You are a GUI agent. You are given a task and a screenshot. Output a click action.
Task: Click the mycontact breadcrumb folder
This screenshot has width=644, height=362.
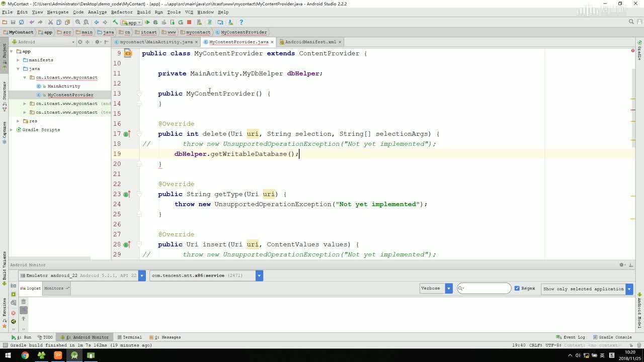(x=195, y=32)
